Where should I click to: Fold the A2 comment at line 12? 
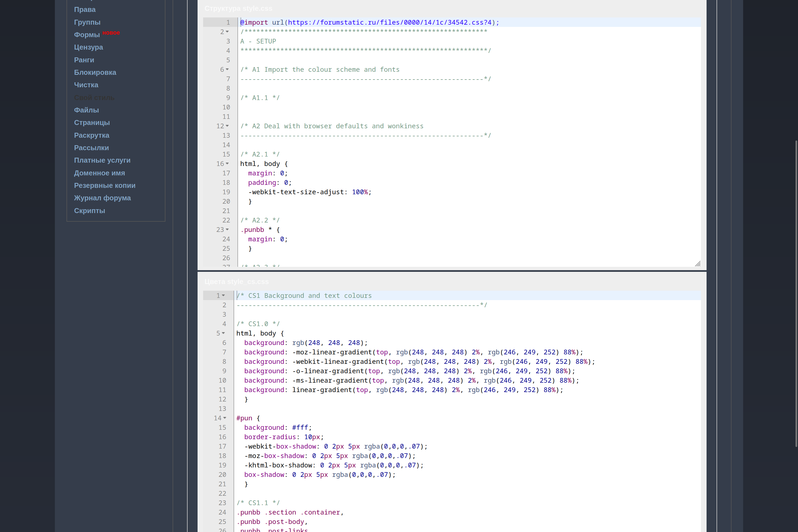(227, 126)
